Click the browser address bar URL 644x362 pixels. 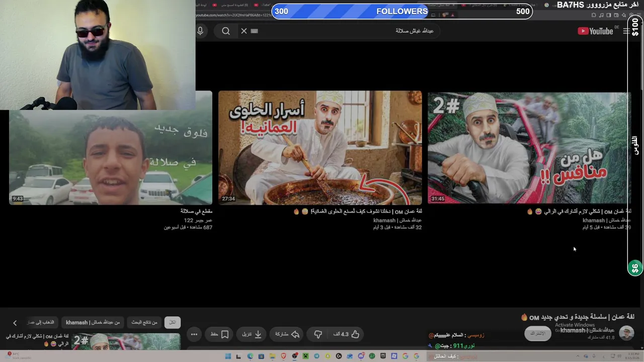[x=233, y=15]
